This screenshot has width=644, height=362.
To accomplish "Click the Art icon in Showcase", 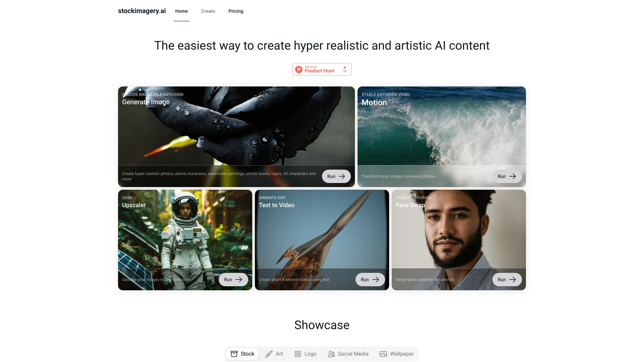I will click(268, 354).
